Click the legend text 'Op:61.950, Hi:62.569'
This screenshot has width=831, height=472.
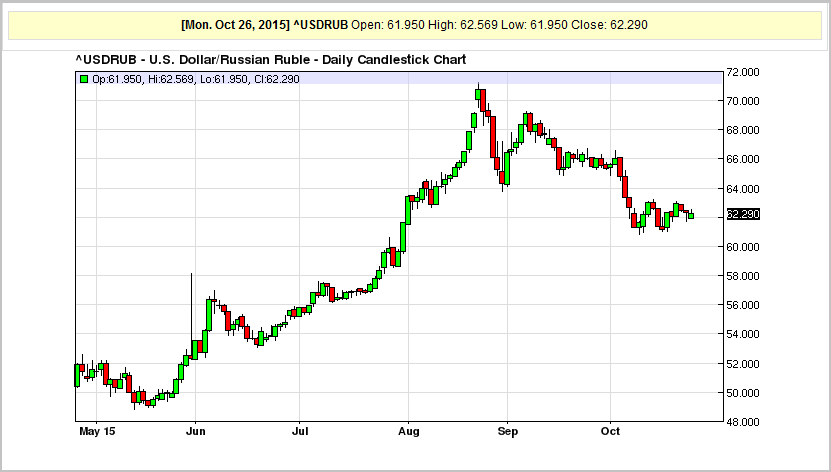(143, 79)
